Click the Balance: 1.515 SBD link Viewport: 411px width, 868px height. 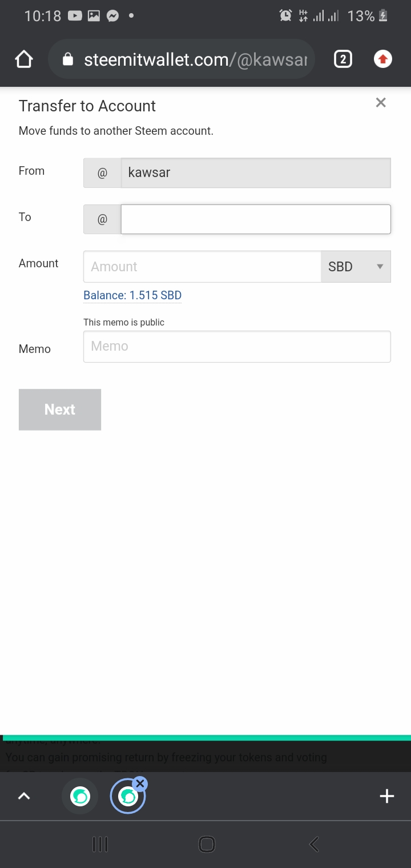coord(132,295)
